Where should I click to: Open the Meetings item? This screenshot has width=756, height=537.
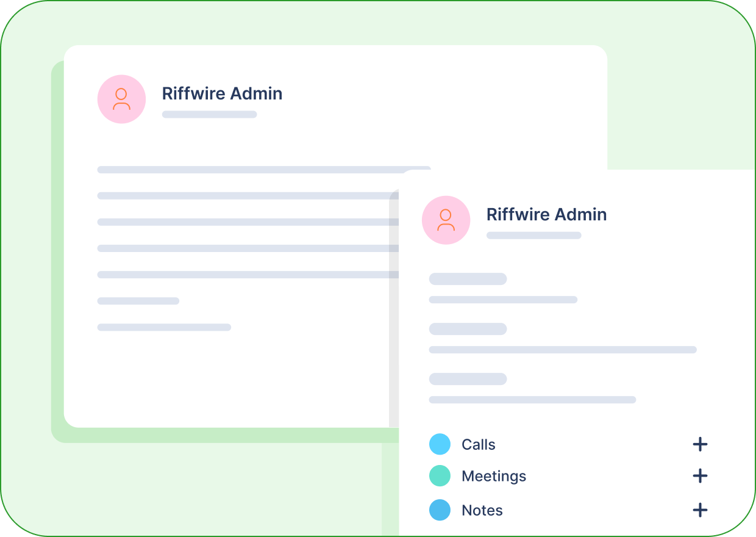click(494, 477)
